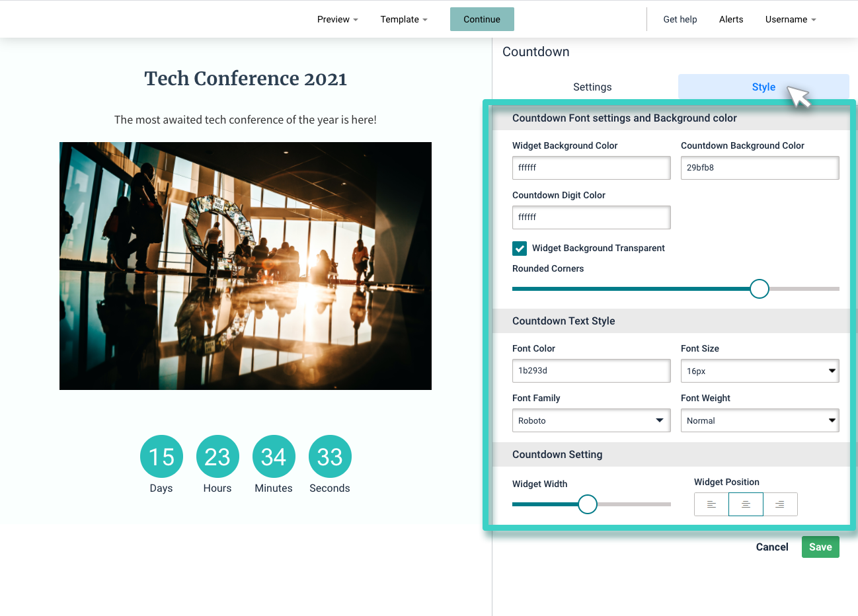This screenshot has height=616, width=858.
Task: Click the Days countdown circle showing 15
Action: [161, 456]
